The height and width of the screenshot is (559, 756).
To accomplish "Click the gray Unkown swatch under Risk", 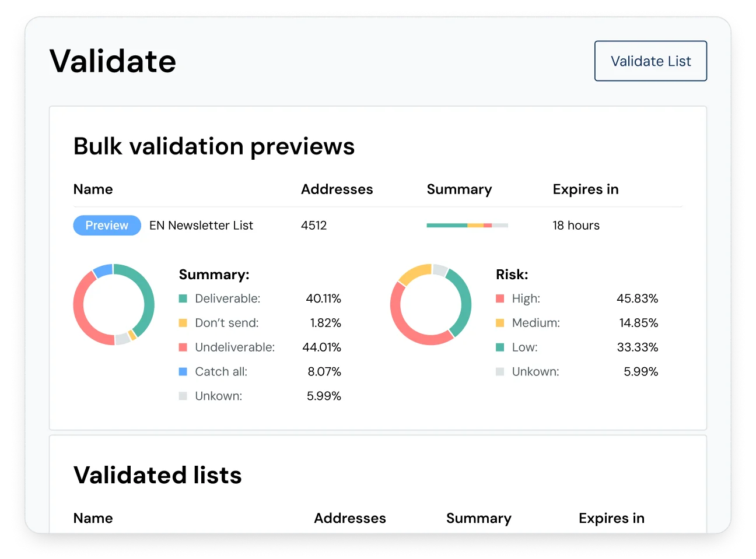I will tap(500, 372).
